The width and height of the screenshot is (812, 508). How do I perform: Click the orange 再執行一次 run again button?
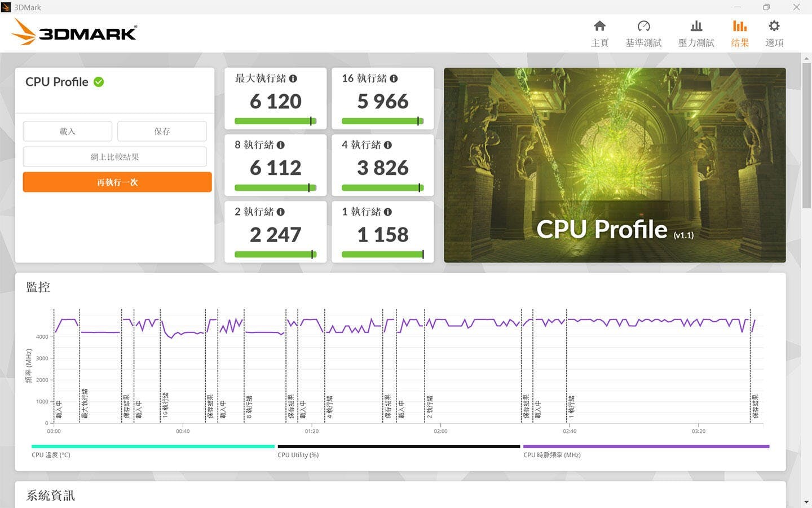(117, 182)
